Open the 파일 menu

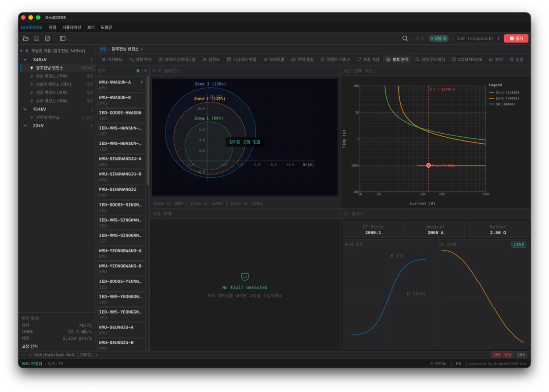tap(53, 27)
